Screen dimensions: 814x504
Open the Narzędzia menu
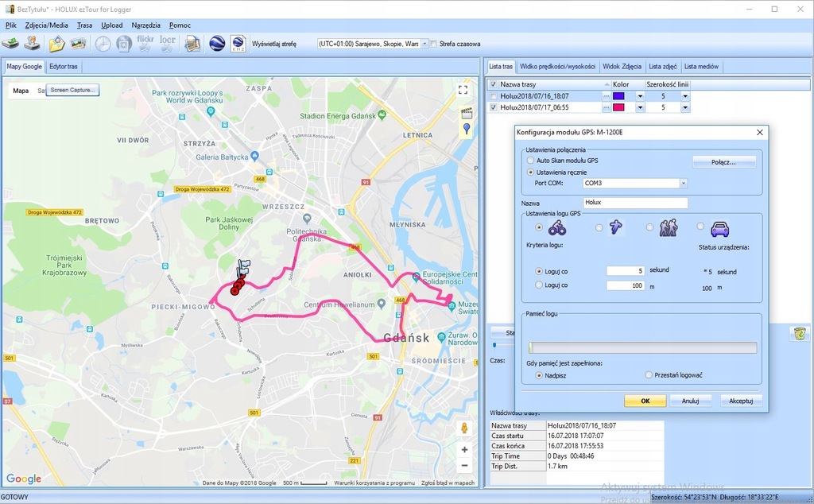point(146,25)
